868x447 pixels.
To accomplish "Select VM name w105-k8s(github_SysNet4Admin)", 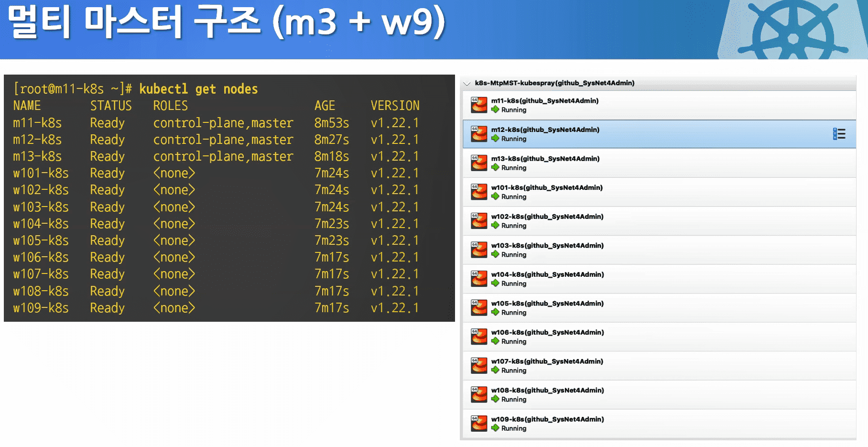I will (x=548, y=304).
